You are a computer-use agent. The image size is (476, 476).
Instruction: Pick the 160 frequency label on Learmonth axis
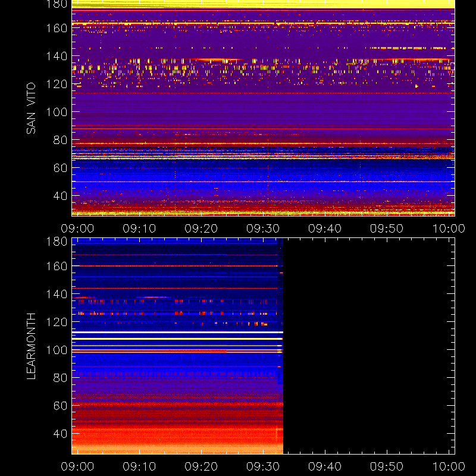pyautogui.click(x=57, y=266)
